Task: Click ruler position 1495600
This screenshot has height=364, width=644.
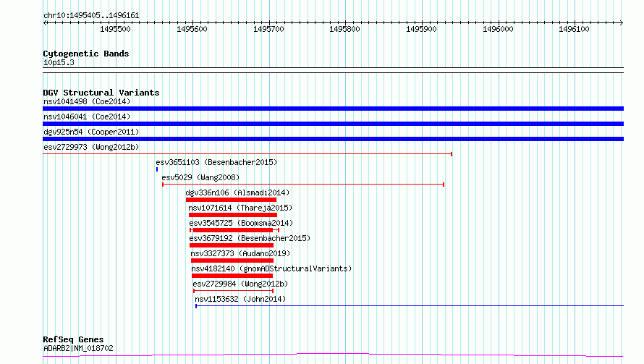Action: (x=192, y=29)
